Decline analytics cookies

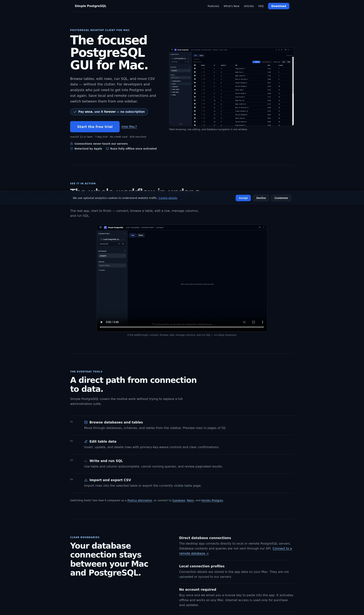click(x=261, y=198)
